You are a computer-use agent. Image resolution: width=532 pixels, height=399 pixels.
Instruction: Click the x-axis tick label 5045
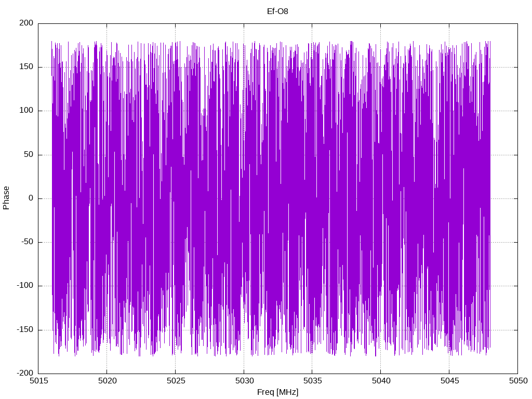(x=449, y=381)
